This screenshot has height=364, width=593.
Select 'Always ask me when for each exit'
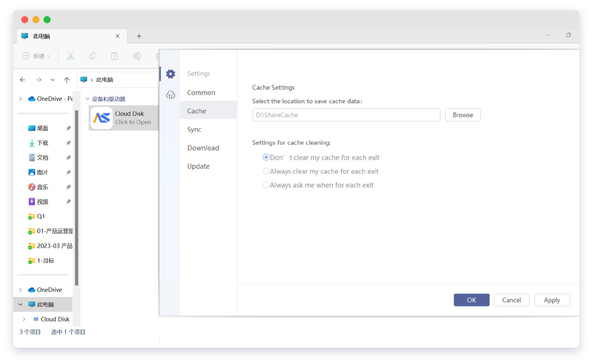tap(266, 185)
